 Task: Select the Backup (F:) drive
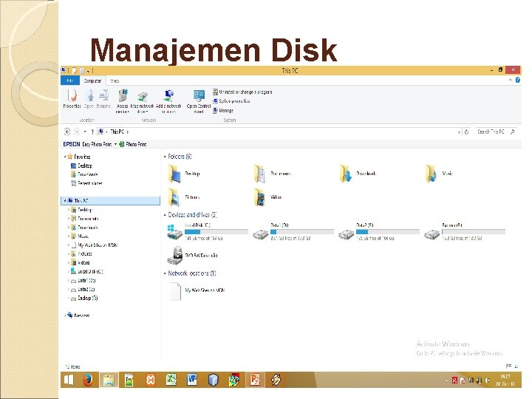coord(465,232)
